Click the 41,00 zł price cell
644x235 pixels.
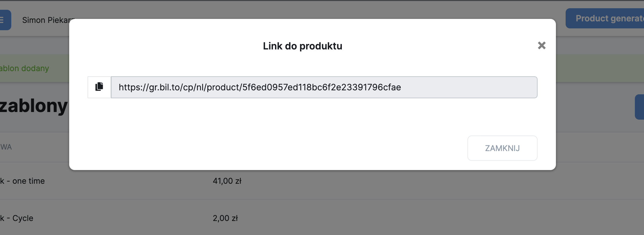pyautogui.click(x=227, y=181)
